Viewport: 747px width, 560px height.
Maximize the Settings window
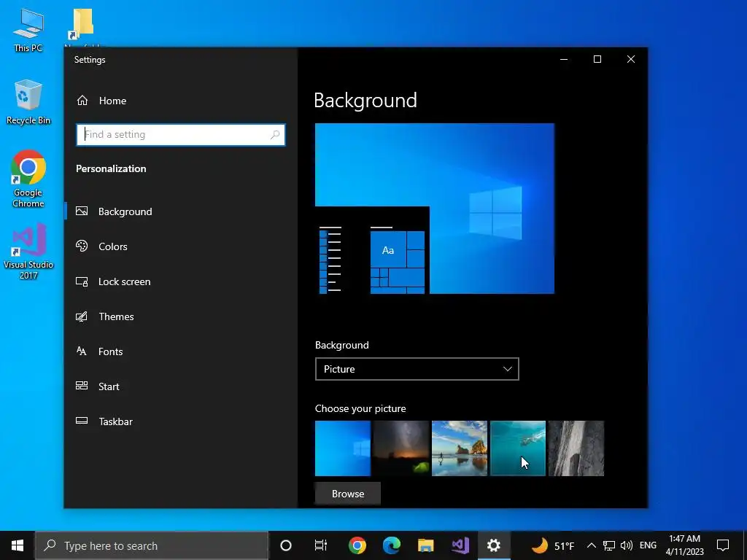[x=597, y=59]
